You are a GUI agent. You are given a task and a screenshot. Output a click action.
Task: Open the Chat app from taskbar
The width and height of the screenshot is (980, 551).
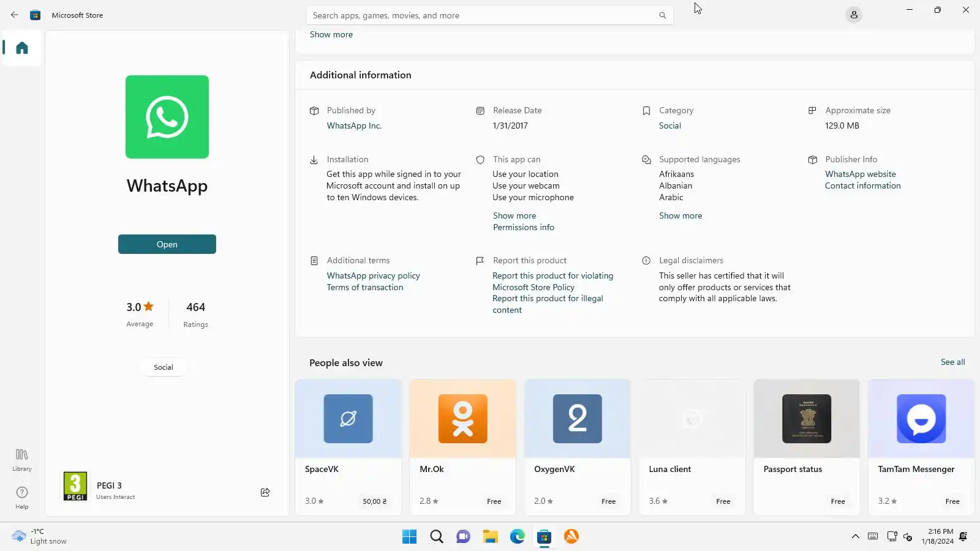pyautogui.click(x=463, y=536)
